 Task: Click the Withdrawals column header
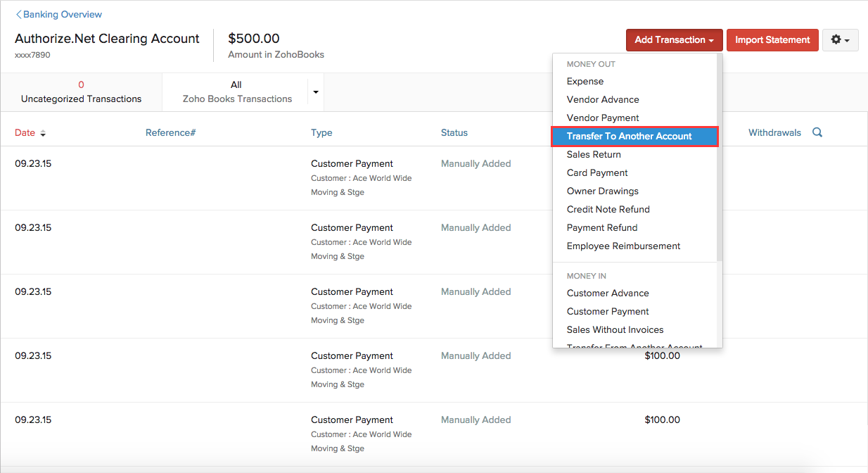[774, 132]
